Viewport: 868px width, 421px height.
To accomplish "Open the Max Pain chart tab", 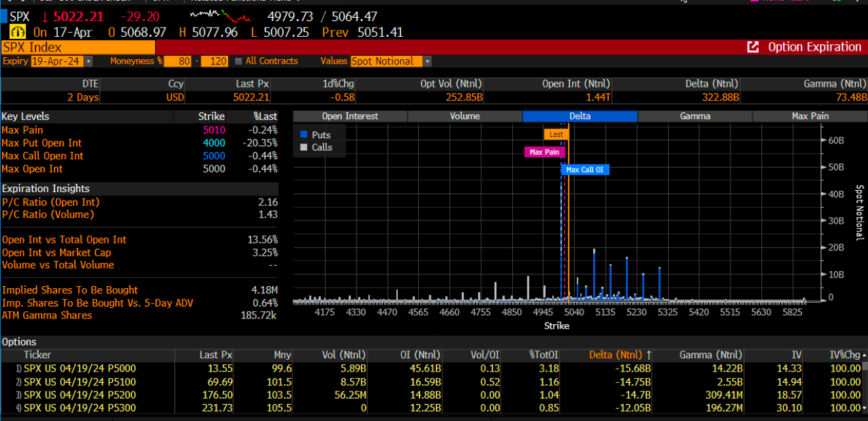I will [809, 116].
